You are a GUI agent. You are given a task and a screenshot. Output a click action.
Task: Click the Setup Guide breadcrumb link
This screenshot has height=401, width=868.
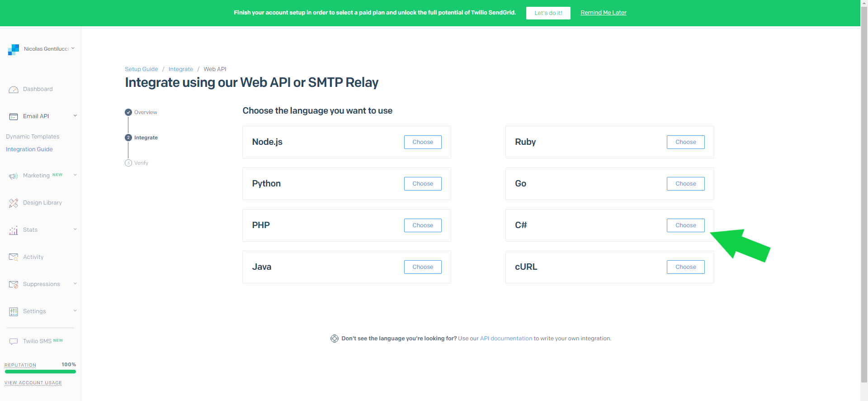[142, 69]
